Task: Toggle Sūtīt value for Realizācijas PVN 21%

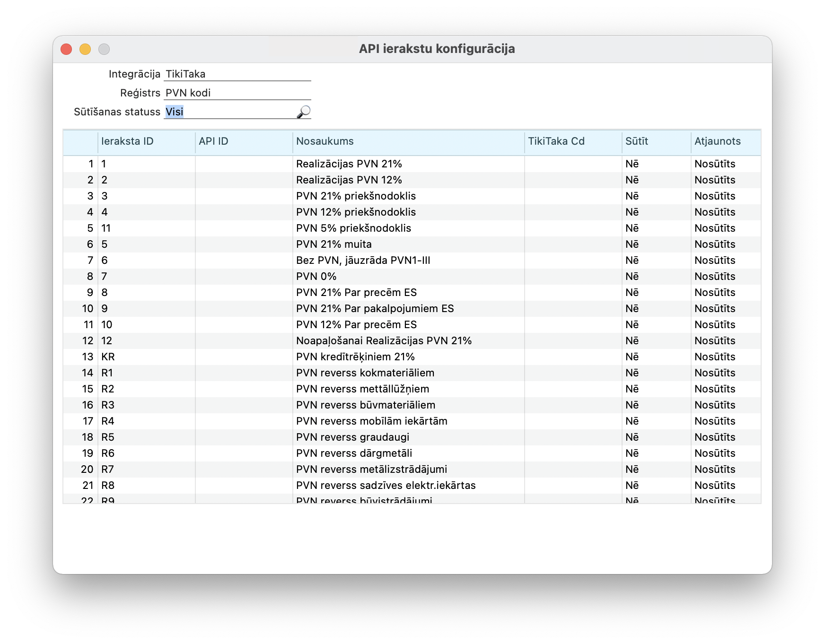Action: point(632,164)
